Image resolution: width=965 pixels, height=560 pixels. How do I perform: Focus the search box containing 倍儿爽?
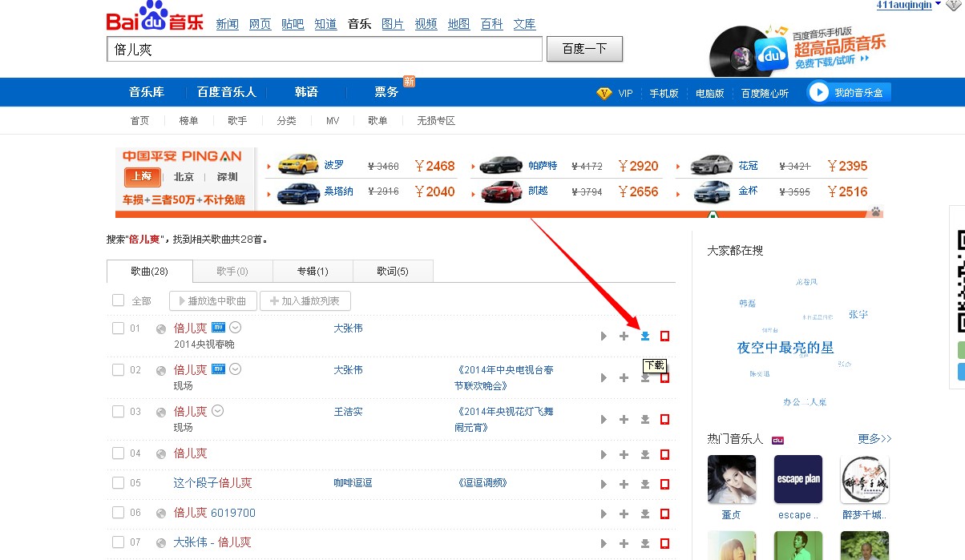[x=325, y=50]
